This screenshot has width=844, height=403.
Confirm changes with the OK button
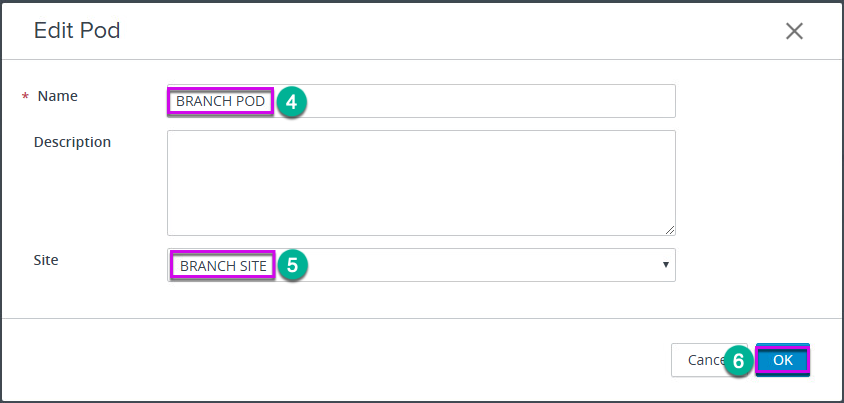(783, 360)
